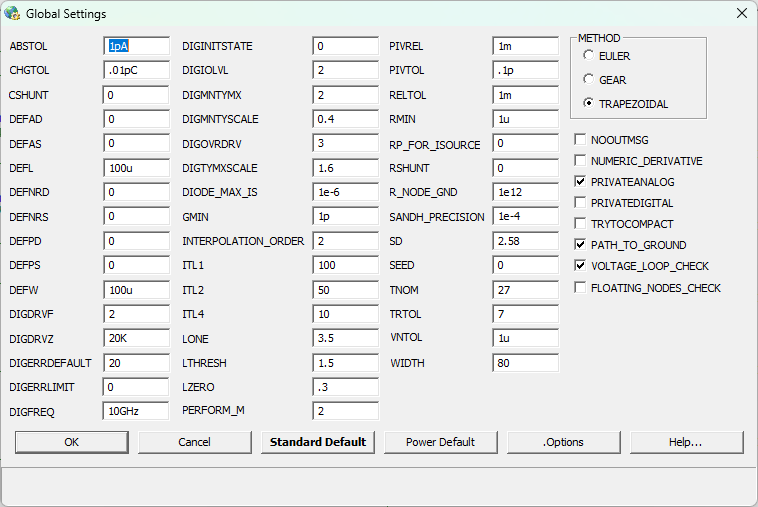758x507 pixels.
Task: Apply Power Default settings
Action: tap(440, 442)
